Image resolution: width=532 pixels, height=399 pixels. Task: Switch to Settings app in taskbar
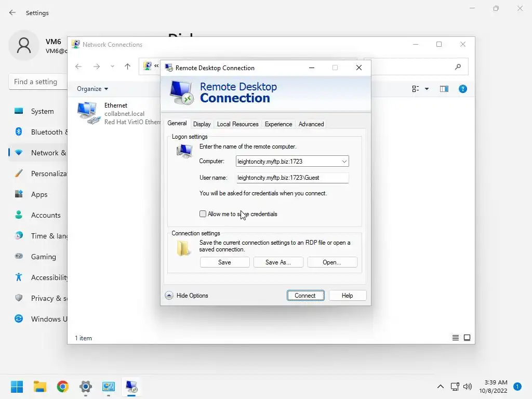coord(86,387)
